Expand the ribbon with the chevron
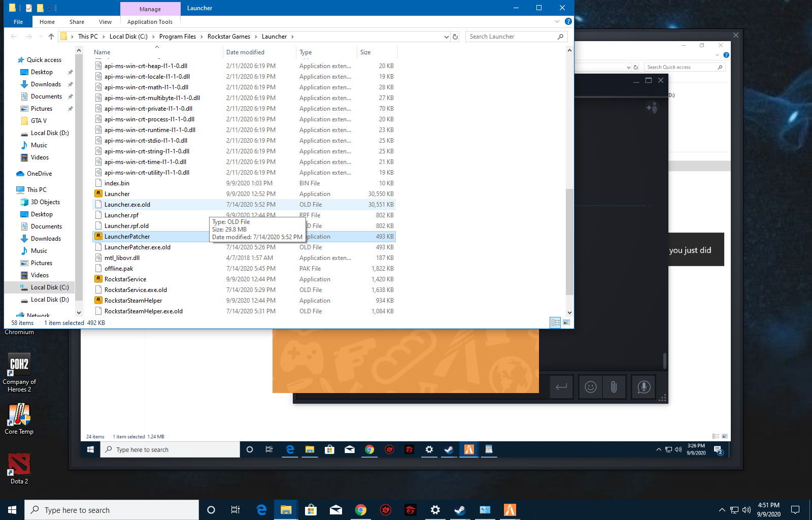812x520 pixels. pyautogui.click(x=557, y=22)
